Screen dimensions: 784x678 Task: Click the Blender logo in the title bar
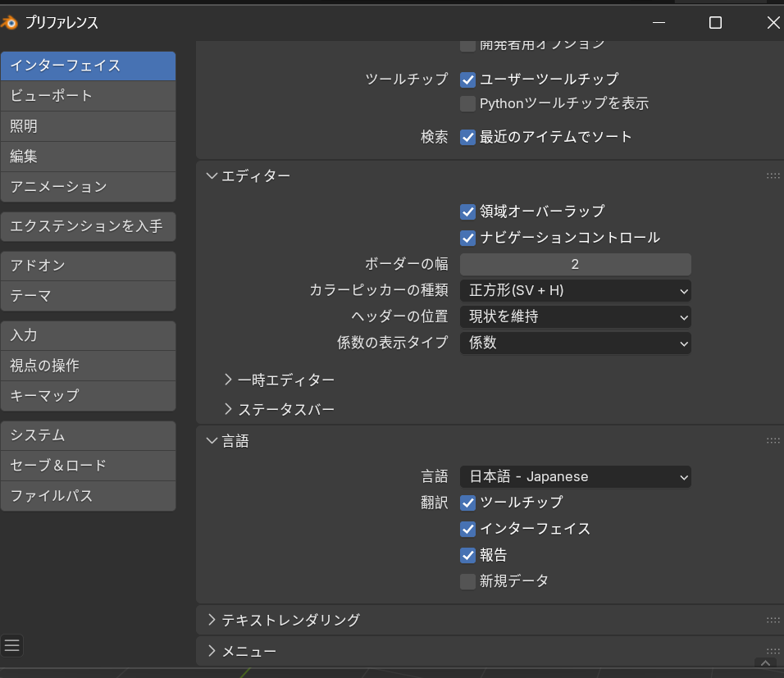click(10, 22)
